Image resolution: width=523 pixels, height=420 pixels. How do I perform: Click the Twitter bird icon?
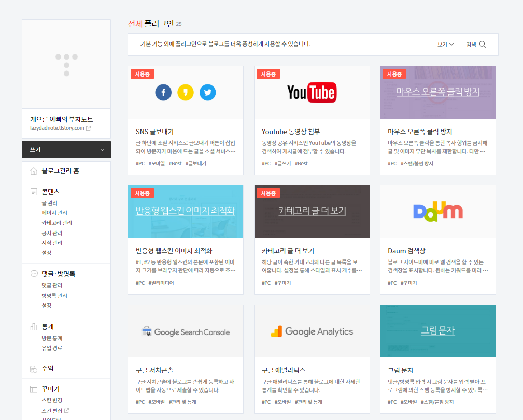(x=207, y=92)
